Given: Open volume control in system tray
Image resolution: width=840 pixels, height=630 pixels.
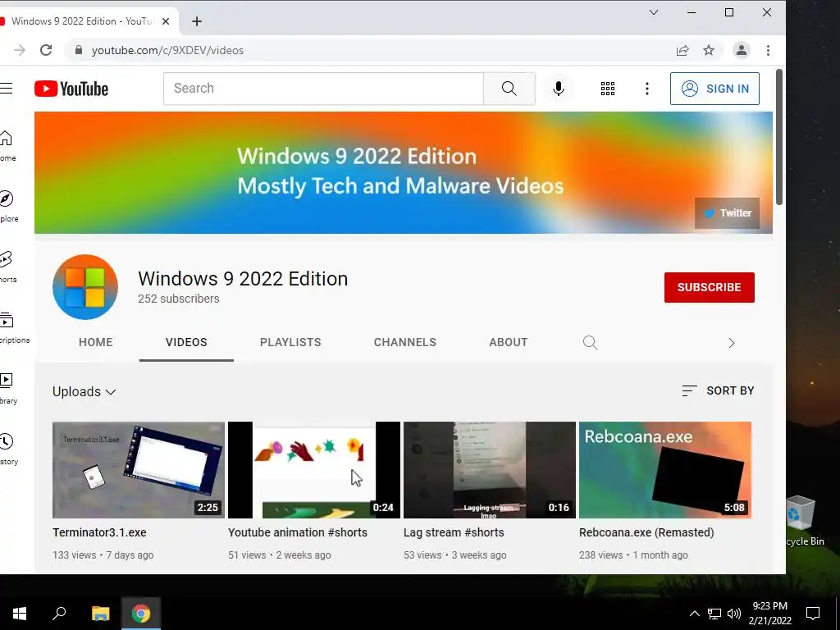Looking at the screenshot, I should pos(734,614).
